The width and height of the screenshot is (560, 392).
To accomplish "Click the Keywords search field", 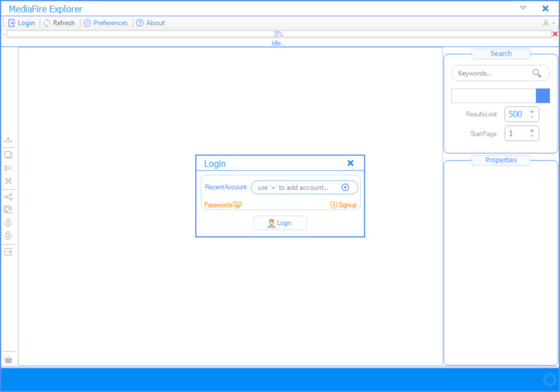I will coord(500,73).
